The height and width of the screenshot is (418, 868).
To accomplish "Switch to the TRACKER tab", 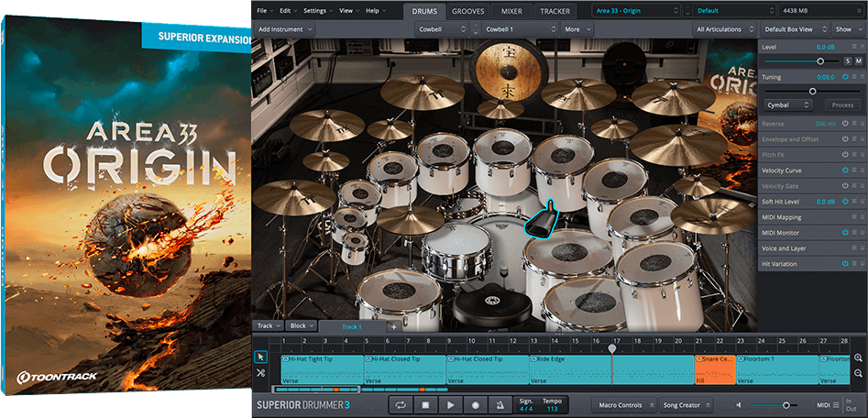I will [x=555, y=11].
